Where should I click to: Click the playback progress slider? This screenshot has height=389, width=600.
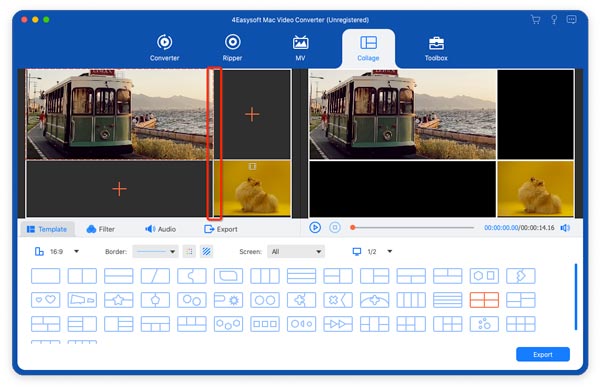click(x=412, y=228)
